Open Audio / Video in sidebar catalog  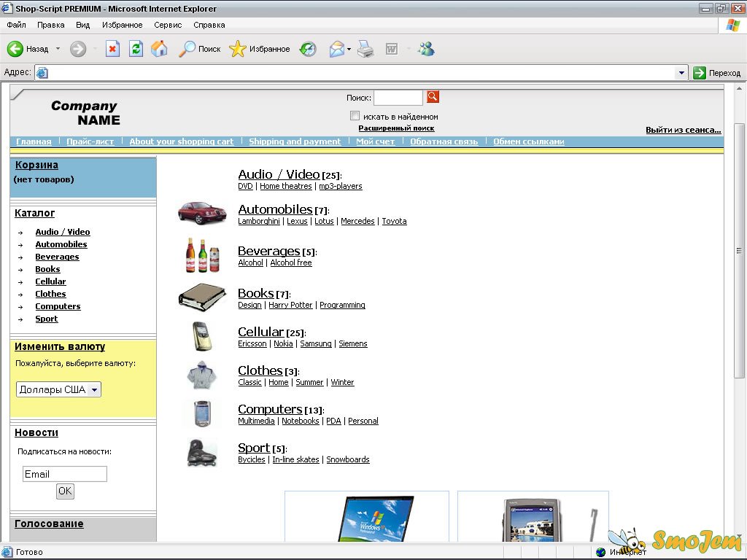(63, 232)
